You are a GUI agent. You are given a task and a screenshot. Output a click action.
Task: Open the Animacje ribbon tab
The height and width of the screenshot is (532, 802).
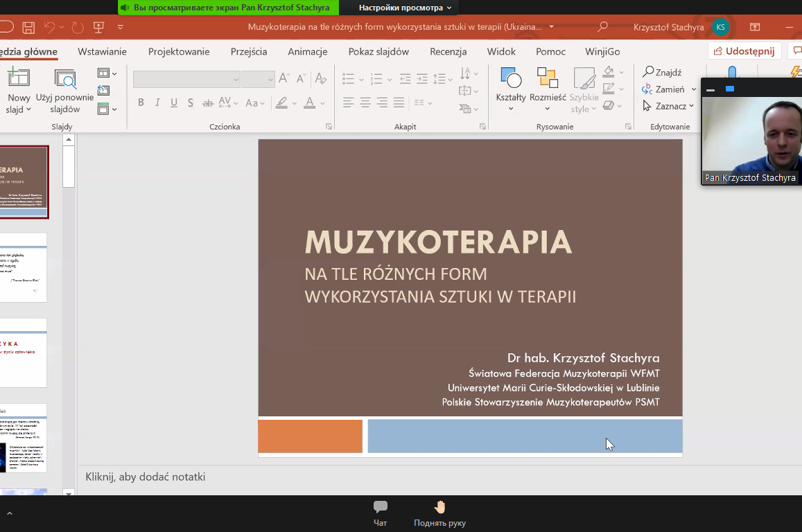coord(307,52)
